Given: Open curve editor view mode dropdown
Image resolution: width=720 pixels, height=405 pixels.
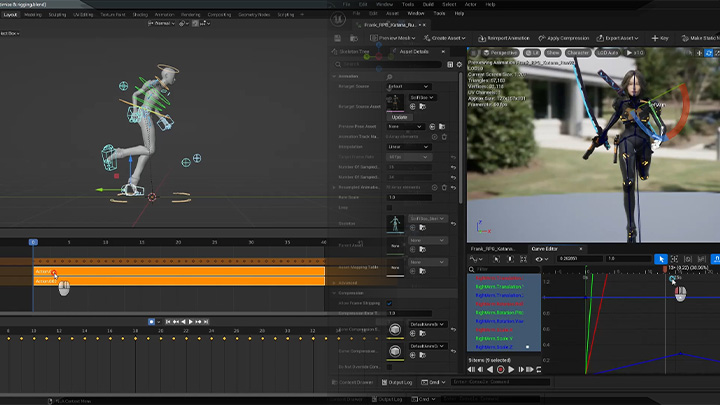Looking at the screenshot, I should [x=476, y=259].
